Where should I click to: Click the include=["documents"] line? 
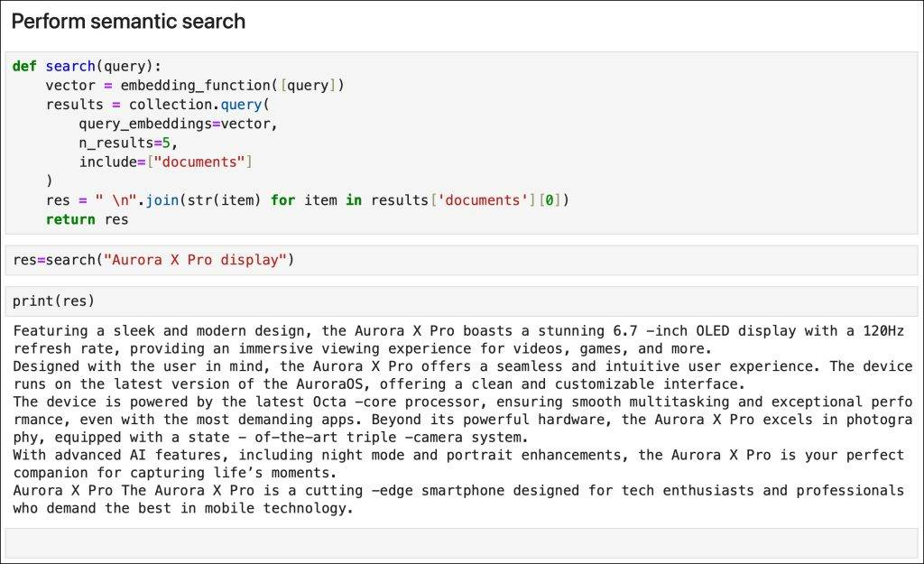point(166,162)
